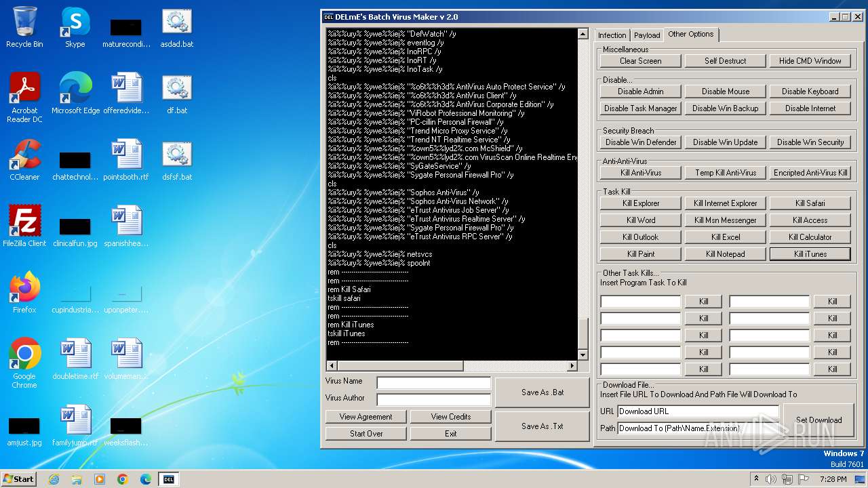This screenshot has width=868, height=488.
Task: Click Save As .Bat button
Action: coord(542,392)
